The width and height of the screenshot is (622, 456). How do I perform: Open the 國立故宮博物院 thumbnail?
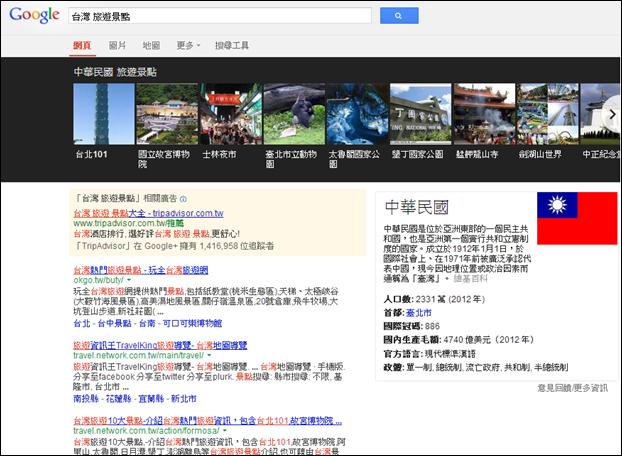tap(167, 114)
